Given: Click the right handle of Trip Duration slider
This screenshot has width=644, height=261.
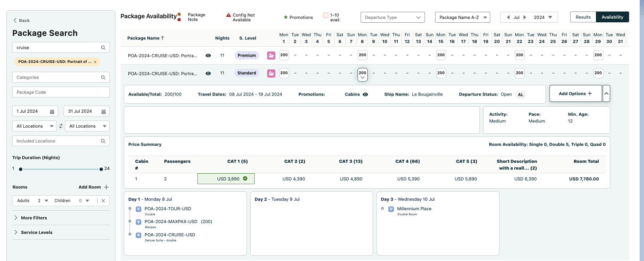Looking at the screenshot, I should pyautogui.click(x=101, y=169).
